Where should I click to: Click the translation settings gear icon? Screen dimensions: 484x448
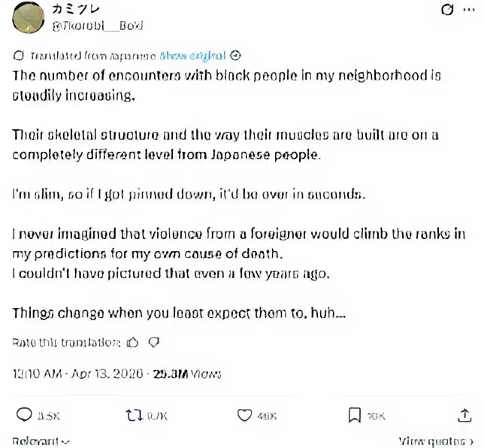pyautogui.click(x=234, y=56)
